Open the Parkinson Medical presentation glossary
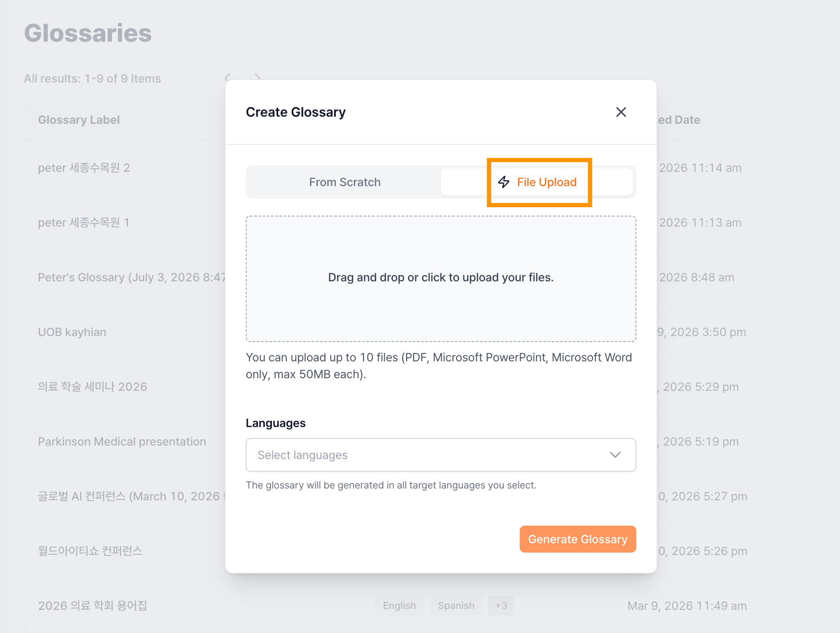Viewport: 840px width, 633px height. tap(122, 441)
